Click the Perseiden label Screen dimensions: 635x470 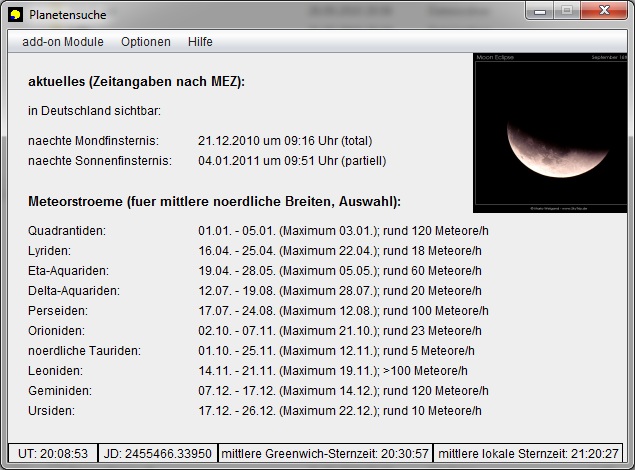pyautogui.click(x=58, y=310)
